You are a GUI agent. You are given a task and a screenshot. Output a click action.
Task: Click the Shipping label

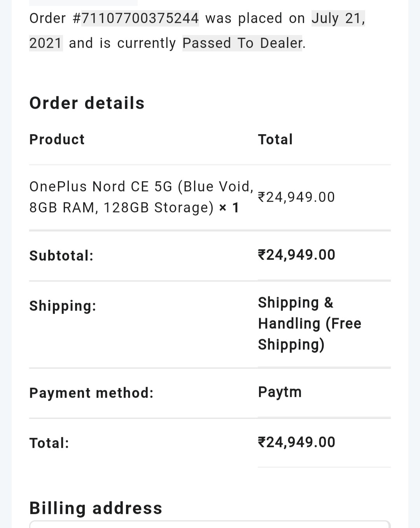coord(63,306)
